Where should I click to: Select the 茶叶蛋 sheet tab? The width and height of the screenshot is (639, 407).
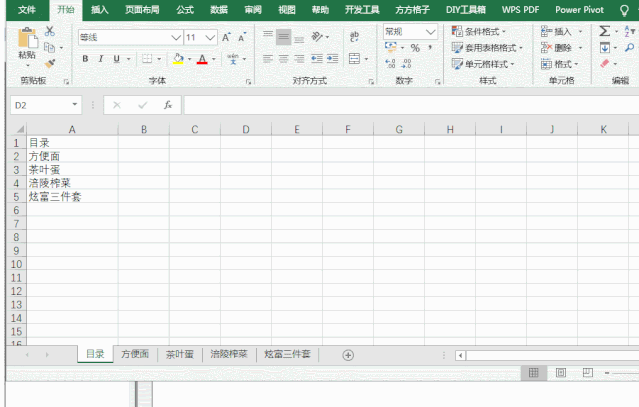pyautogui.click(x=180, y=354)
